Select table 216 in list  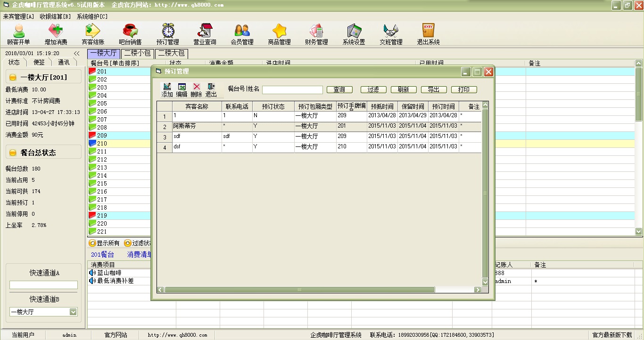click(x=102, y=191)
